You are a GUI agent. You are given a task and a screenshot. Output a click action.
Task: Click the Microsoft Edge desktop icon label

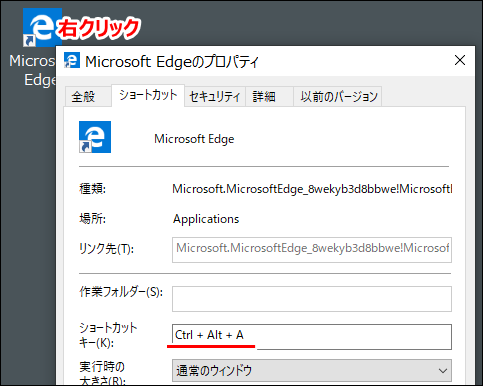point(33,70)
